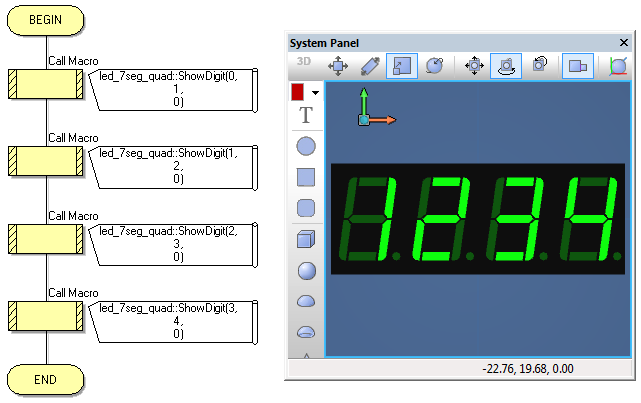The image size is (641, 403).
Task: Select the hollow dome shape
Action: (306, 332)
